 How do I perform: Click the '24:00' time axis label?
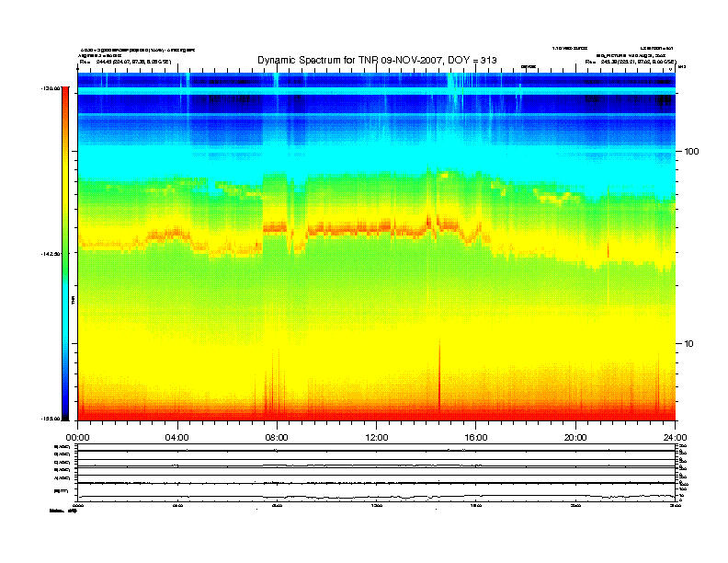click(x=675, y=438)
